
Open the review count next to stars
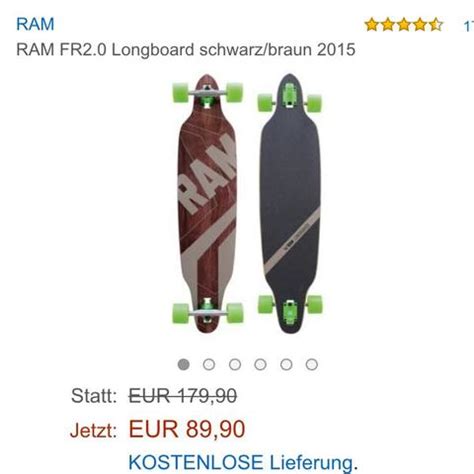pos(468,26)
